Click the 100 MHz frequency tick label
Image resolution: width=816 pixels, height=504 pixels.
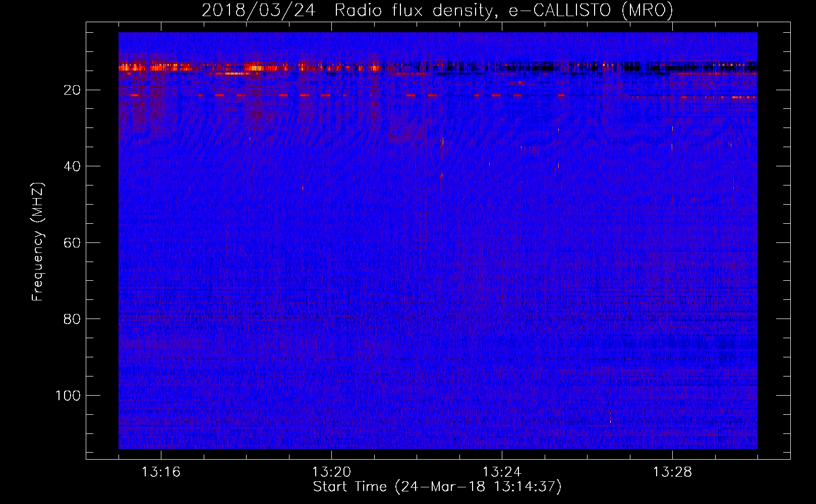point(68,396)
